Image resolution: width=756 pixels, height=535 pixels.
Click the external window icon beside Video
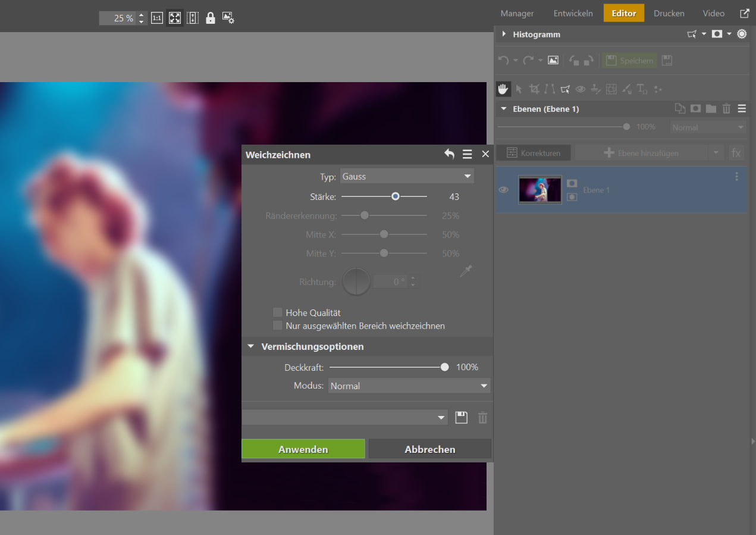(744, 13)
